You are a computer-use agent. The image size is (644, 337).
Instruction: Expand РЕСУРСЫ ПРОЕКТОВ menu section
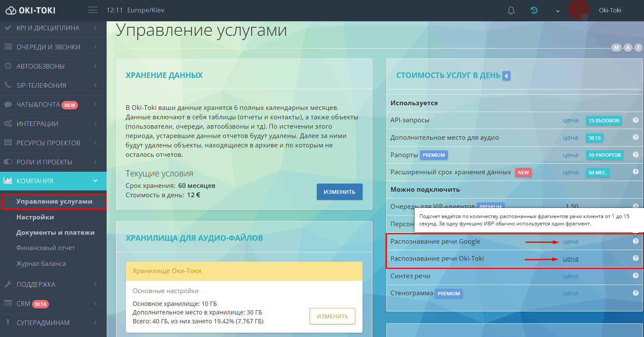53,143
